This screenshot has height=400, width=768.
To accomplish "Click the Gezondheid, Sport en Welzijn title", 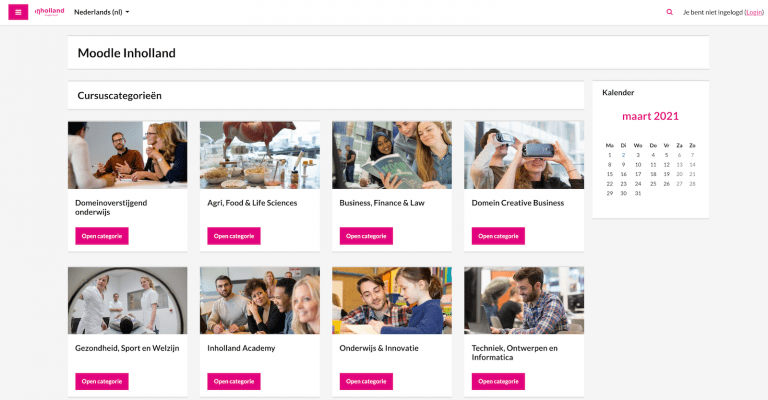I will 127,348.
